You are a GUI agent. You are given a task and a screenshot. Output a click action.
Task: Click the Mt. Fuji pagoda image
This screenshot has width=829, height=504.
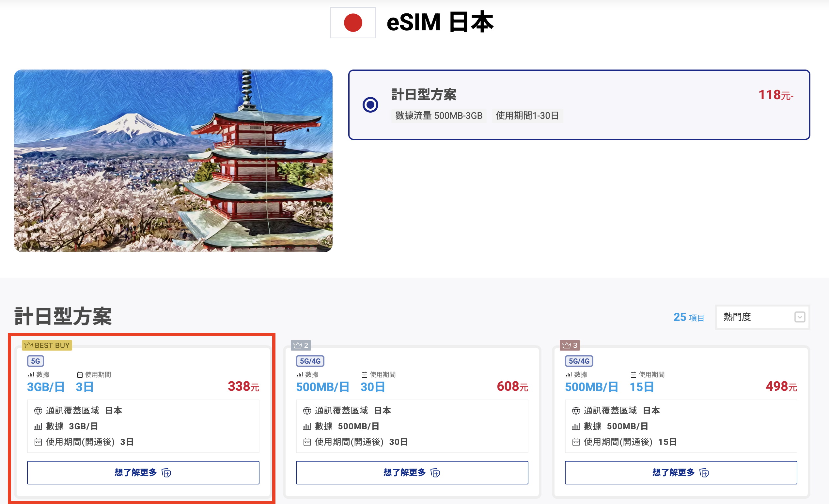[x=173, y=161]
